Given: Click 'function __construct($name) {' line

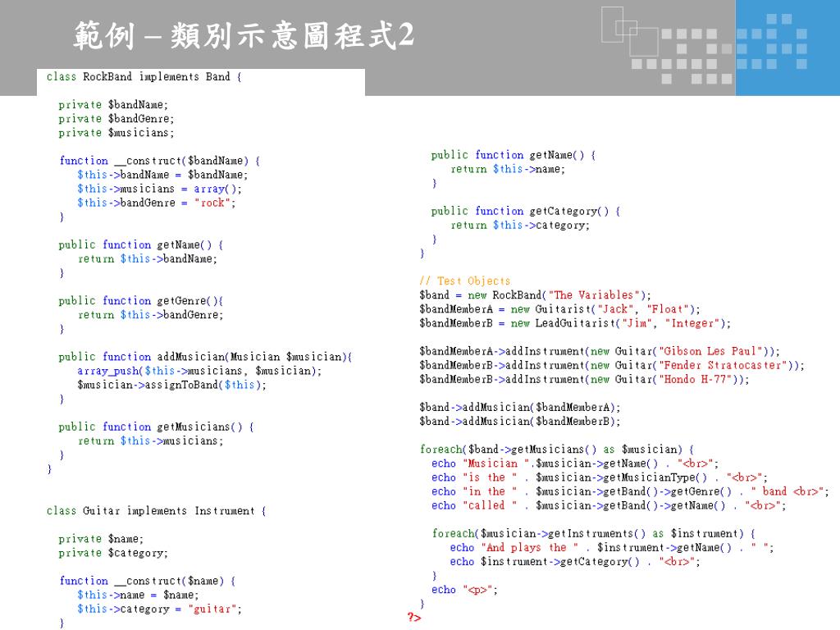Looking at the screenshot, I should point(148,581).
